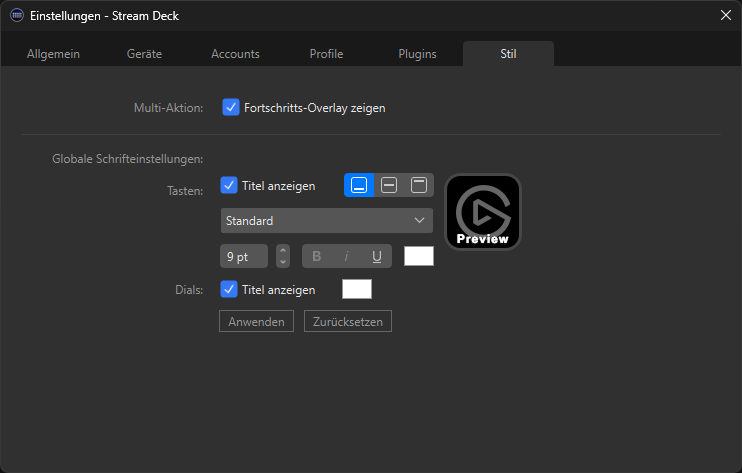Click the Zurücksetzen button

(x=348, y=321)
